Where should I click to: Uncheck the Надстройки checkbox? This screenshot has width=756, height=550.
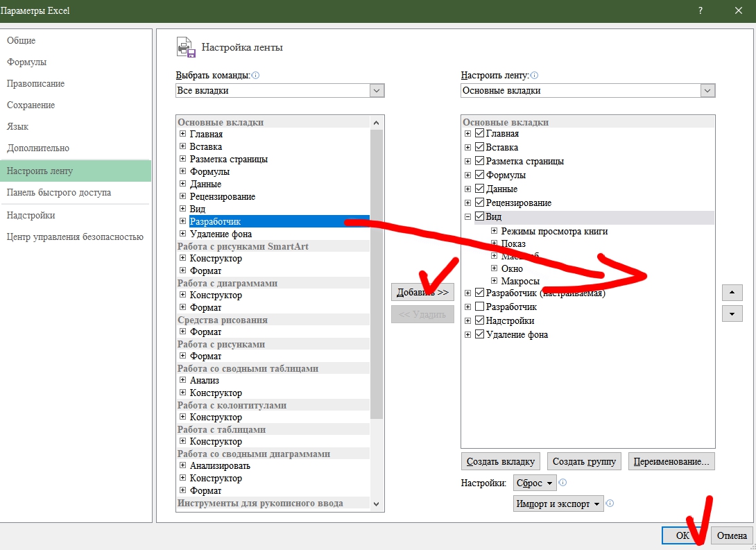click(x=479, y=320)
